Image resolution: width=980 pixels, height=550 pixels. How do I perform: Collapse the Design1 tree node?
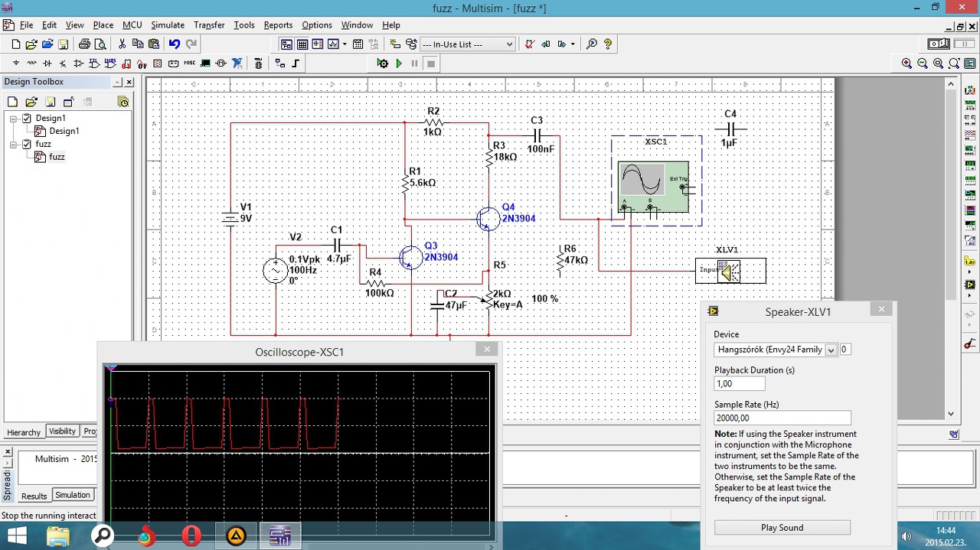[14, 119]
